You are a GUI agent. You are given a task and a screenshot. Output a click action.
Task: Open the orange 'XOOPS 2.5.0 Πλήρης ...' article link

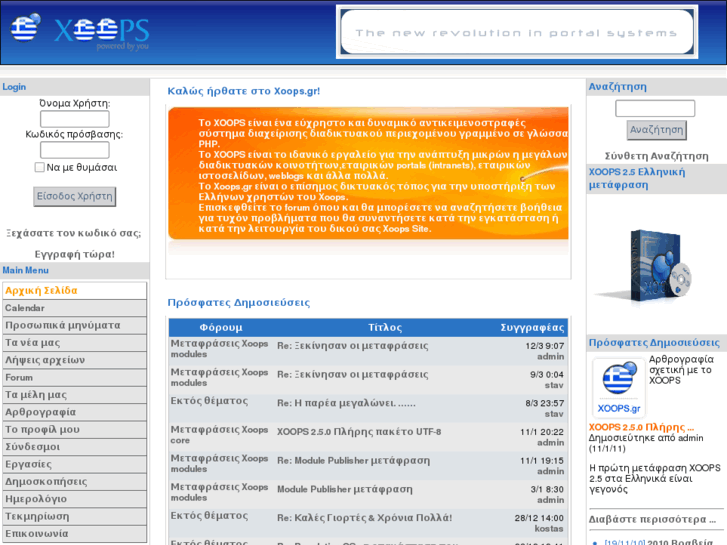point(641,427)
